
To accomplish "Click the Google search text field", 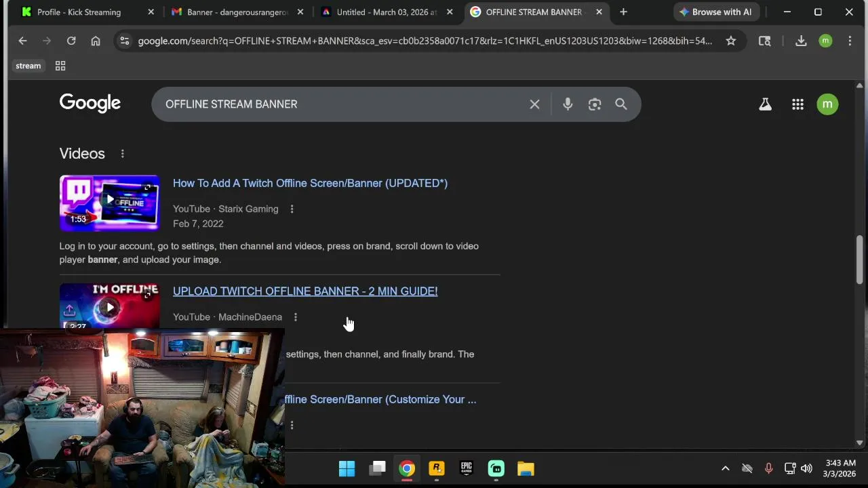I will point(342,104).
